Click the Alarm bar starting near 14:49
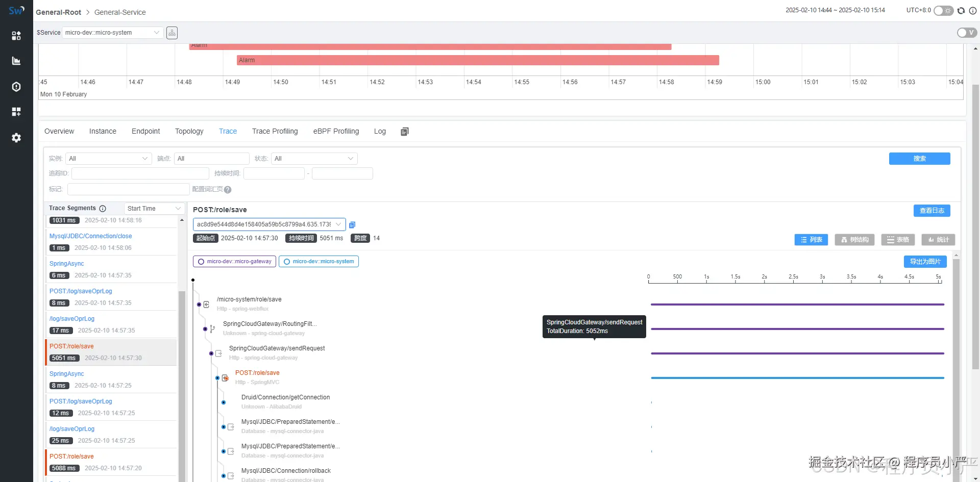The image size is (980, 482). tap(478, 60)
